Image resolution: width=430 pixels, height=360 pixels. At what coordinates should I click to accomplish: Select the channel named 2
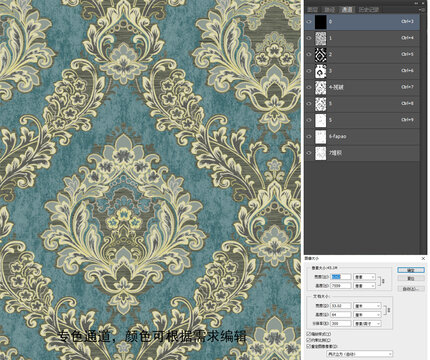[x=330, y=54]
